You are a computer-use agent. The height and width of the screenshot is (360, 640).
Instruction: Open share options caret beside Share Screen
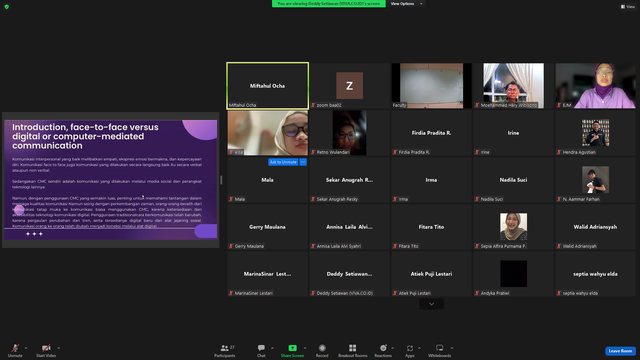click(305, 348)
